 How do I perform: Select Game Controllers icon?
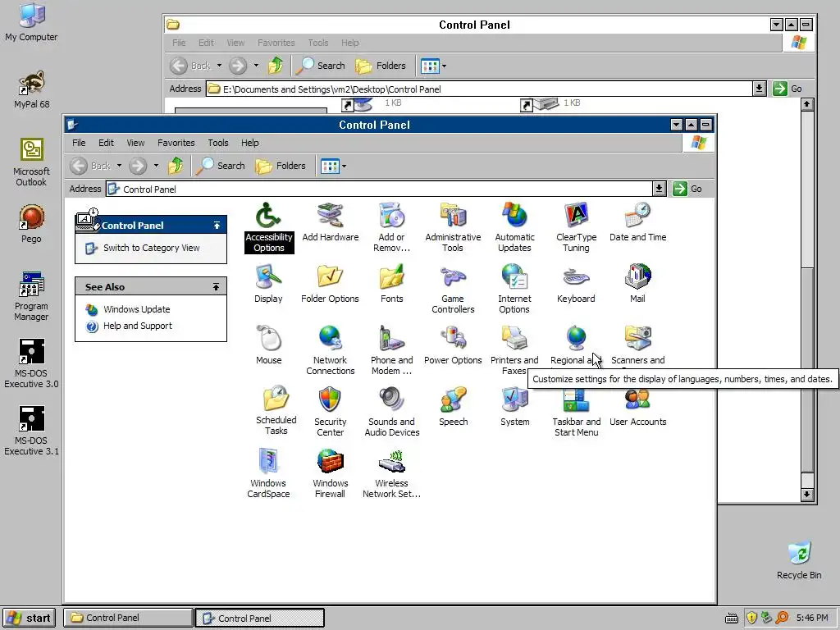pyautogui.click(x=453, y=289)
